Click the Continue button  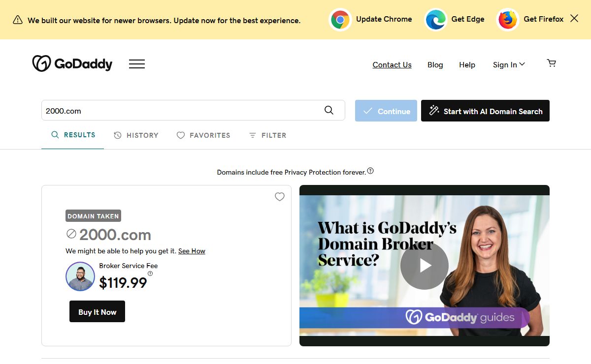tap(386, 111)
